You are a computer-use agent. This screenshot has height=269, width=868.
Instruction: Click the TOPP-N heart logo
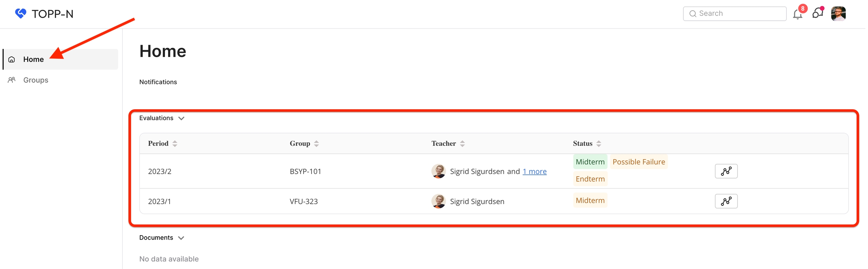pos(21,14)
